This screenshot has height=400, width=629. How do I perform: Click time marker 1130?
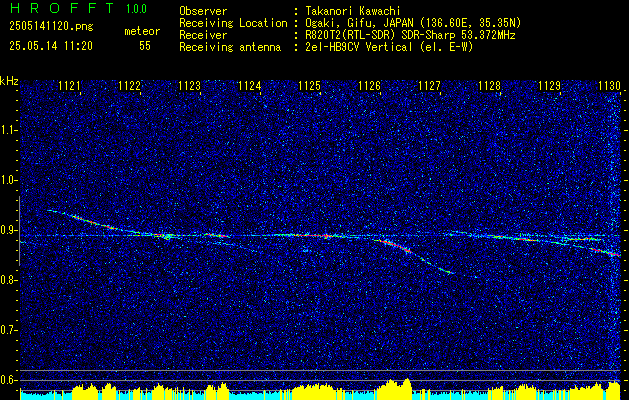[609, 86]
